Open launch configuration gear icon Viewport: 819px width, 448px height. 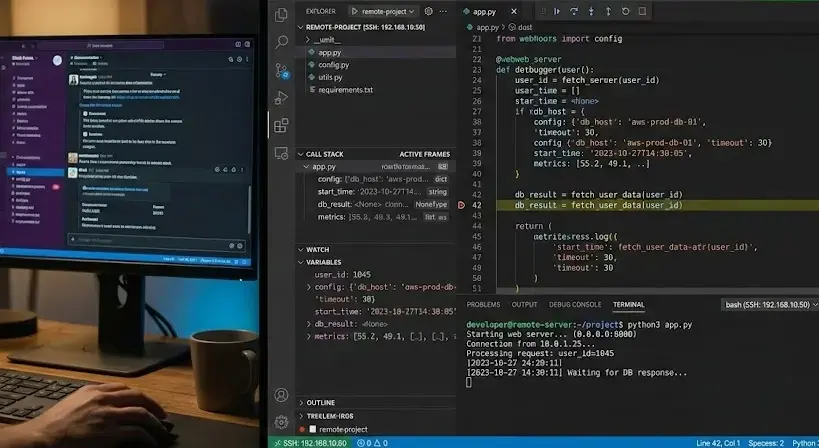point(428,11)
